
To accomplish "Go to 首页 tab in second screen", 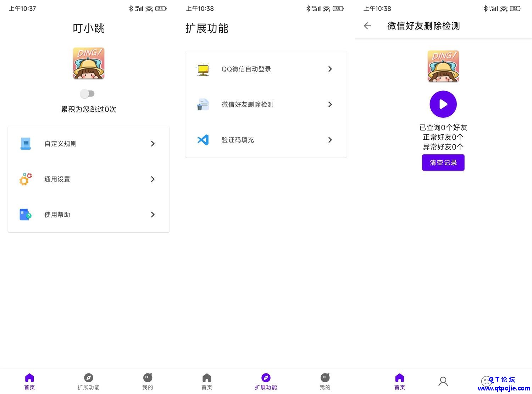I will coord(207,382).
